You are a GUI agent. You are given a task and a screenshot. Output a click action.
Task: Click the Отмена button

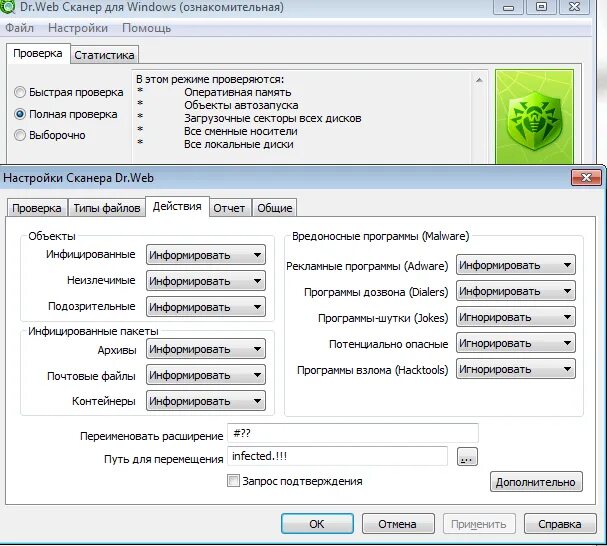pyautogui.click(x=398, y=524)
